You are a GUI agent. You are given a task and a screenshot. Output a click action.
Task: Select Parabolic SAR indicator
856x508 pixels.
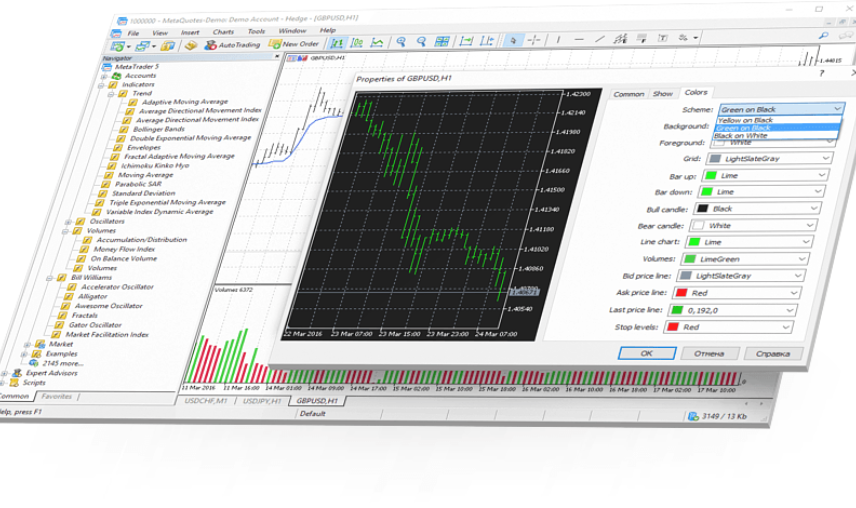138,184
